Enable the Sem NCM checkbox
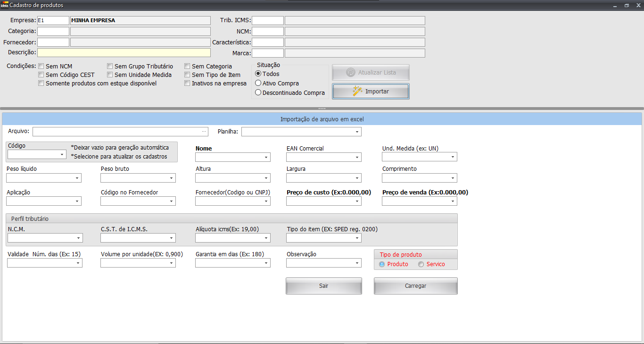 [41, 67]
